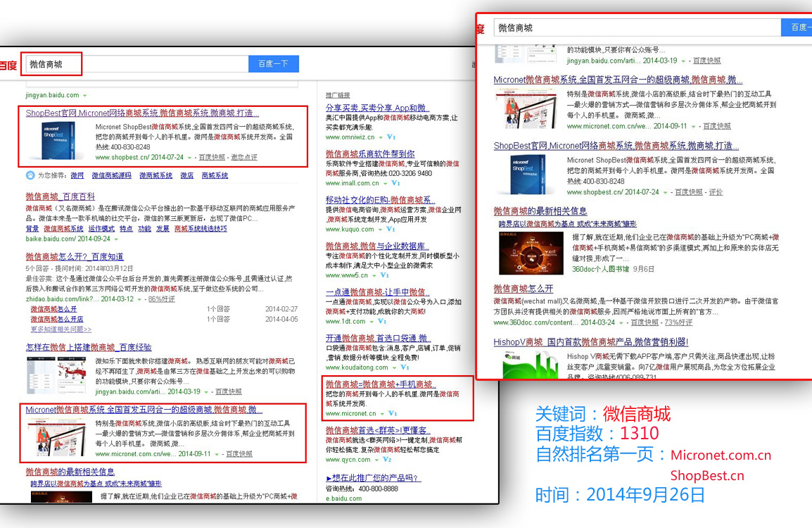The height and width of the screenshot is (528, 812).
Task: Expand arrow beside www.360doc.com 2014-03-24
Action: coord(621,323)
